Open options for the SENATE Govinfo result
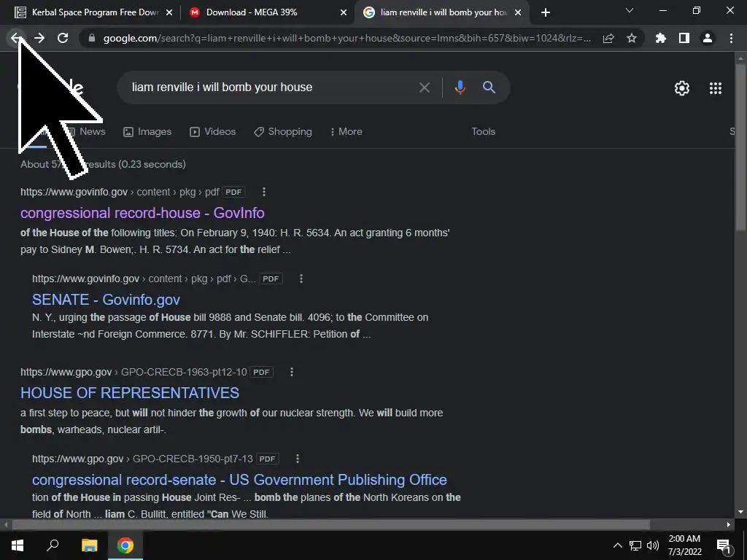The height and width of the screenshot is (560, 747). click(301, 279)
